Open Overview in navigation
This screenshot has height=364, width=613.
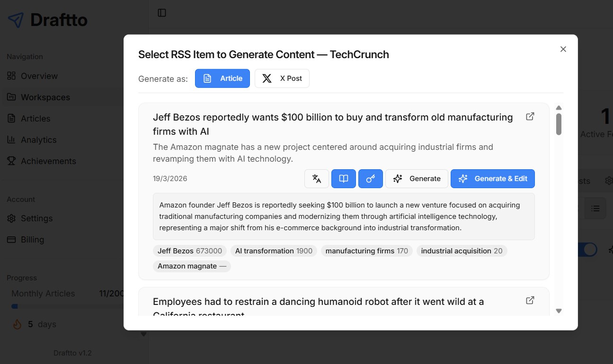(39, 76)
